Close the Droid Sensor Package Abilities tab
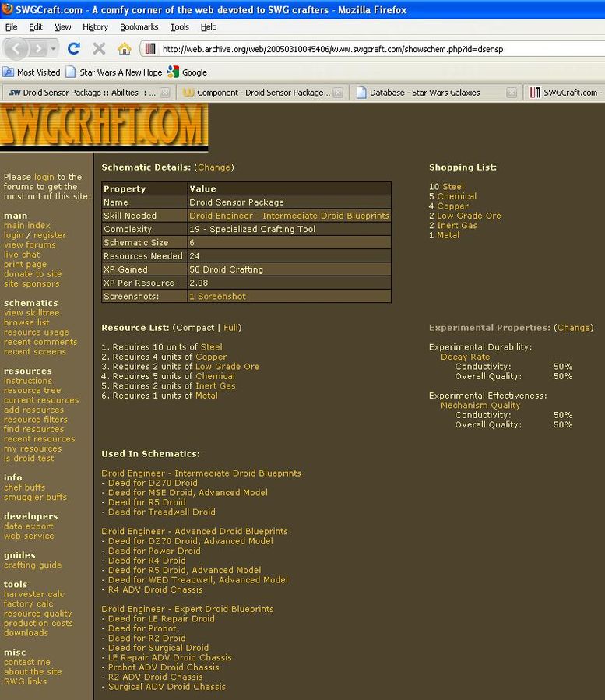 tap(165, 93)
